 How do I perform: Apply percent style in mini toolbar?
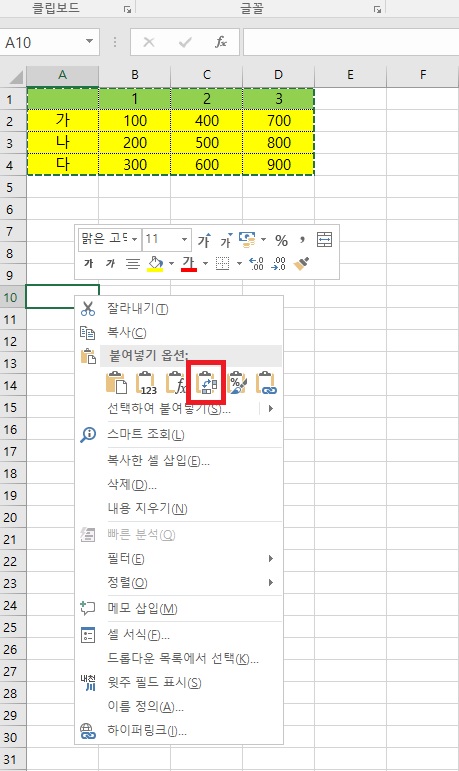[281, 240]
